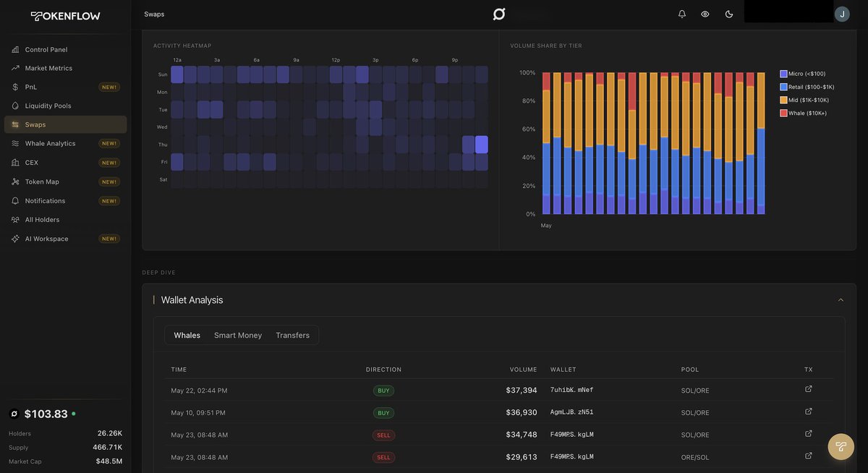This screenshot has height=473, width=868.
Task: Sort table by Pool column
Action: pos(690,370)
